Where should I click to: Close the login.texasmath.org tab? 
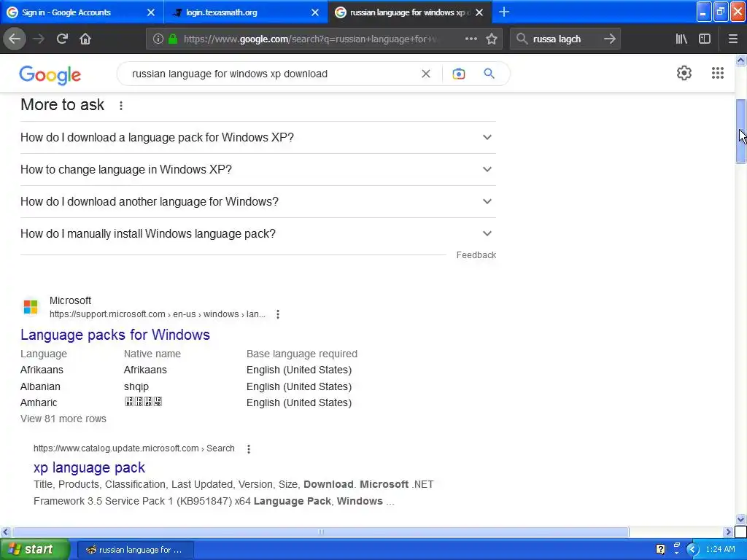coord(315,12)
